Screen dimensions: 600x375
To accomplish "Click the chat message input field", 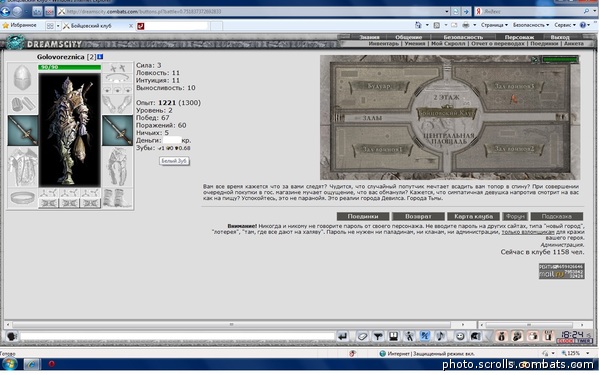I will point(177,336).
